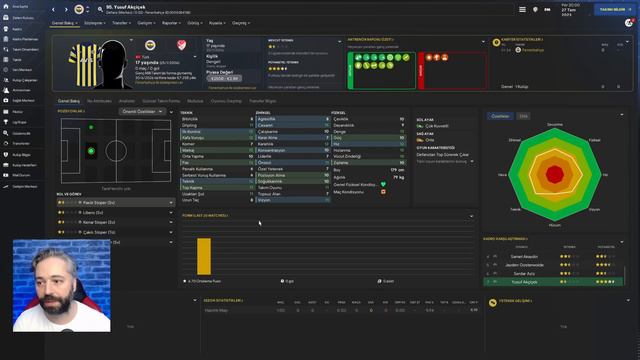Open Geçmiş top menu

(x=241, y=23)
